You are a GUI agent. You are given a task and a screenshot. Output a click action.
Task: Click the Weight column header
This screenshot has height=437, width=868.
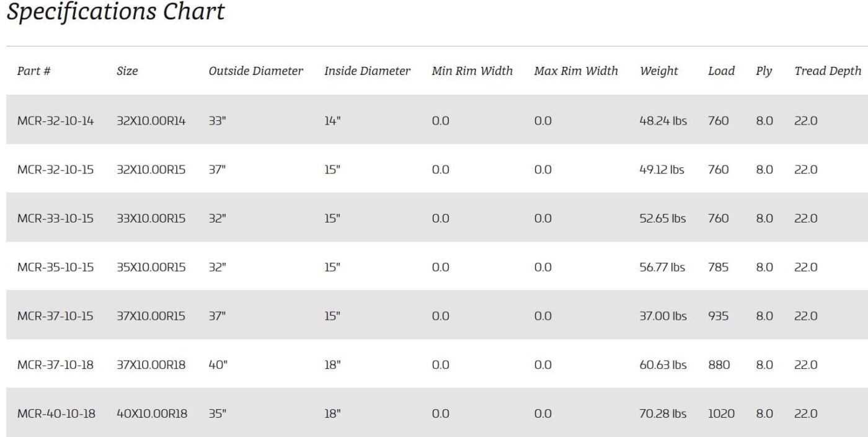click(659, 71)
